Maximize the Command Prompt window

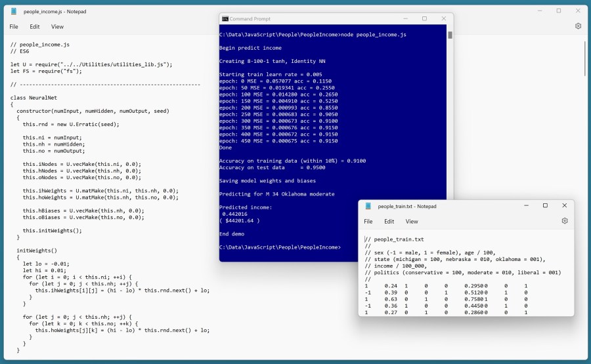(x=424, y=18)
